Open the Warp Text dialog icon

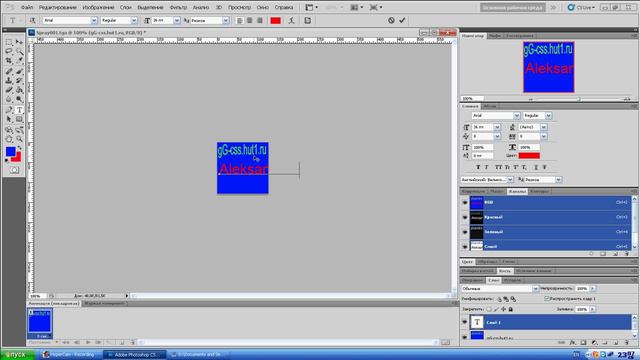click(x=291, y=20)
